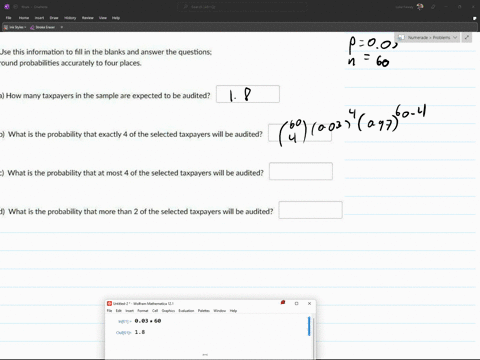Open the quick toolbar customize arrow
480x360 pixels.
tap(62, 27)
